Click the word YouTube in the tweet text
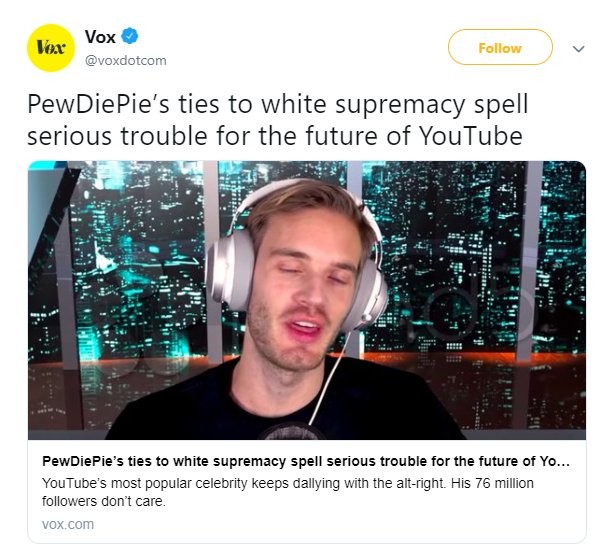Viewport: 614px width, 545px height. click(x=471, y=136)
